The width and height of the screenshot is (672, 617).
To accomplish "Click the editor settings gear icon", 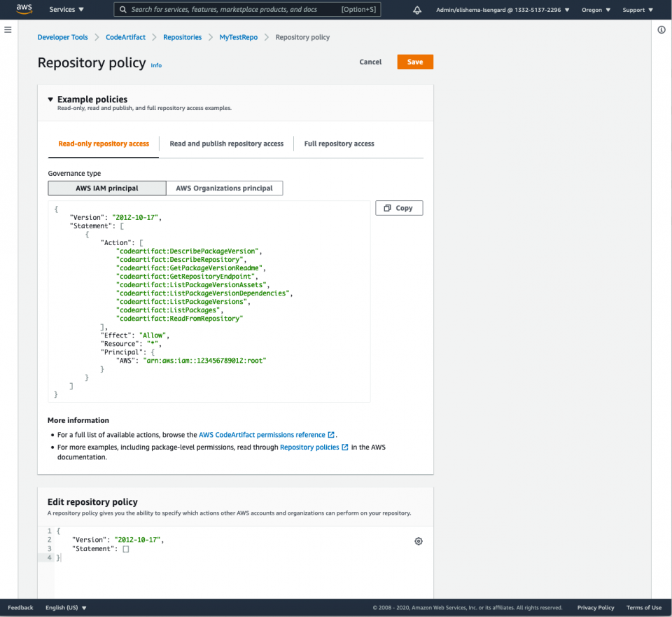I will point(419,541).
